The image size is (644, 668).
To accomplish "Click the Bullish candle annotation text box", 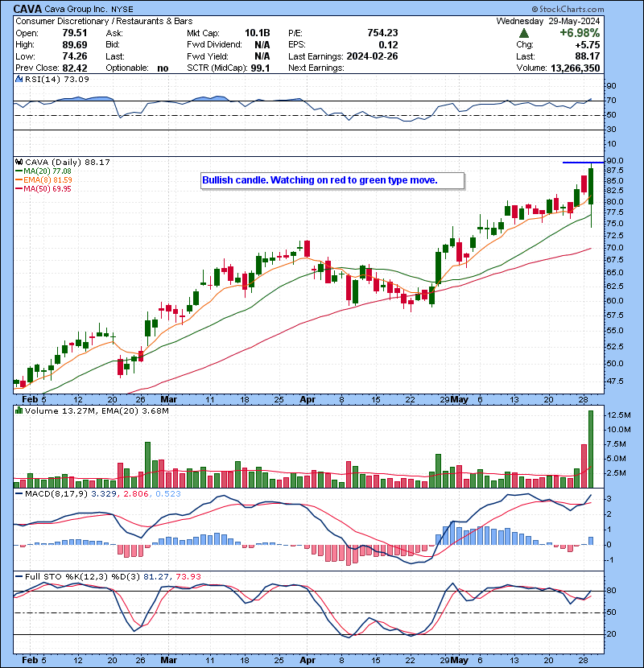I will [332, 180].
